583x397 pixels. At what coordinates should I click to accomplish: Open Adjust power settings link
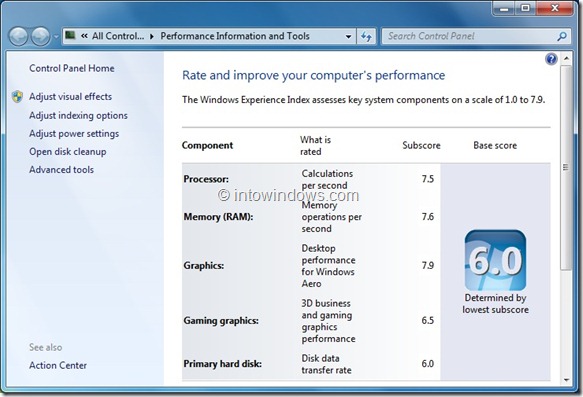(x=74, y=134)
